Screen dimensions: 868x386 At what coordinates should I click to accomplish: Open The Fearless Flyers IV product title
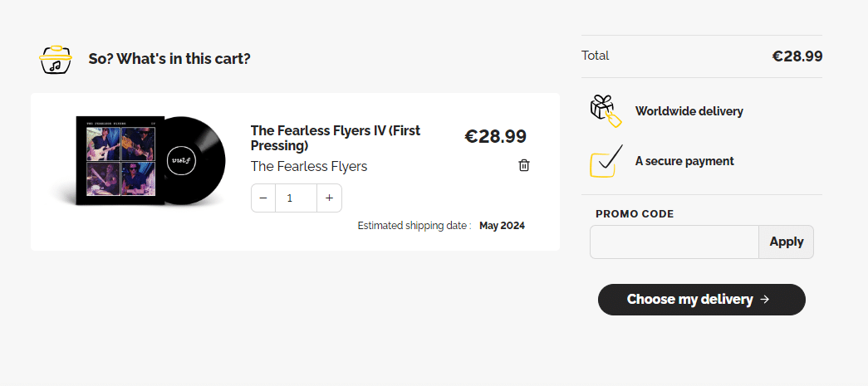pyautogui.click(x=336, y=139)
